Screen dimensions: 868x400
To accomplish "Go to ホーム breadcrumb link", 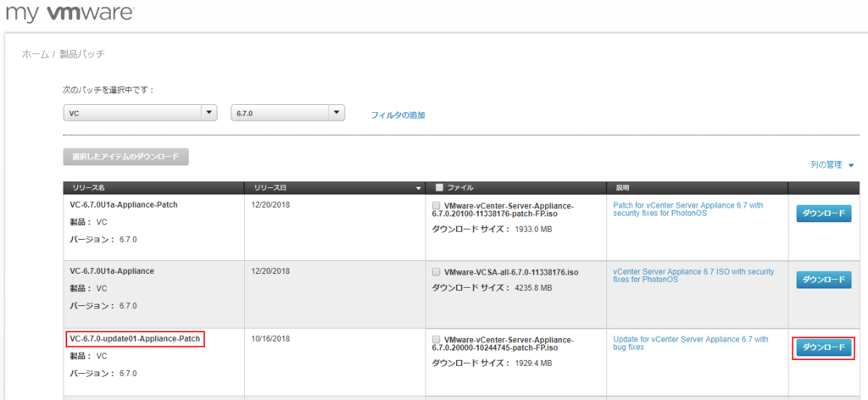I will (x=36, y=54).
